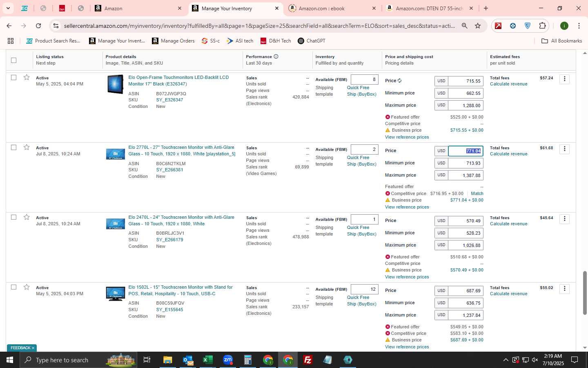Bookmark this page with the star icon

478,26
